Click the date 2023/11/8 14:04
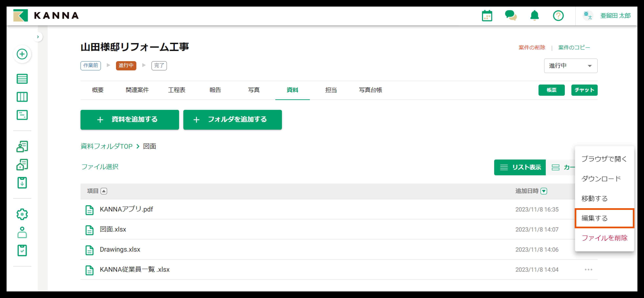Viewport: 644px width, 298px height. [537, 270]
